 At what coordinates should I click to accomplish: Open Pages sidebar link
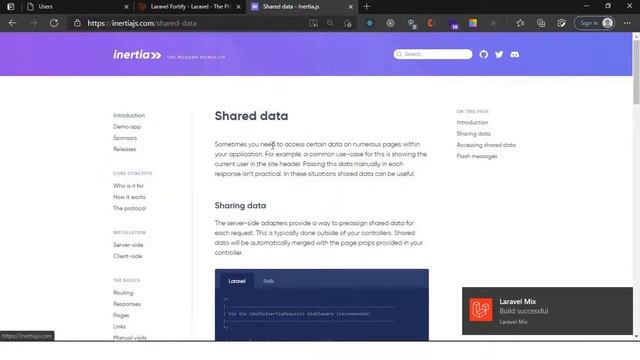(121, 316)
